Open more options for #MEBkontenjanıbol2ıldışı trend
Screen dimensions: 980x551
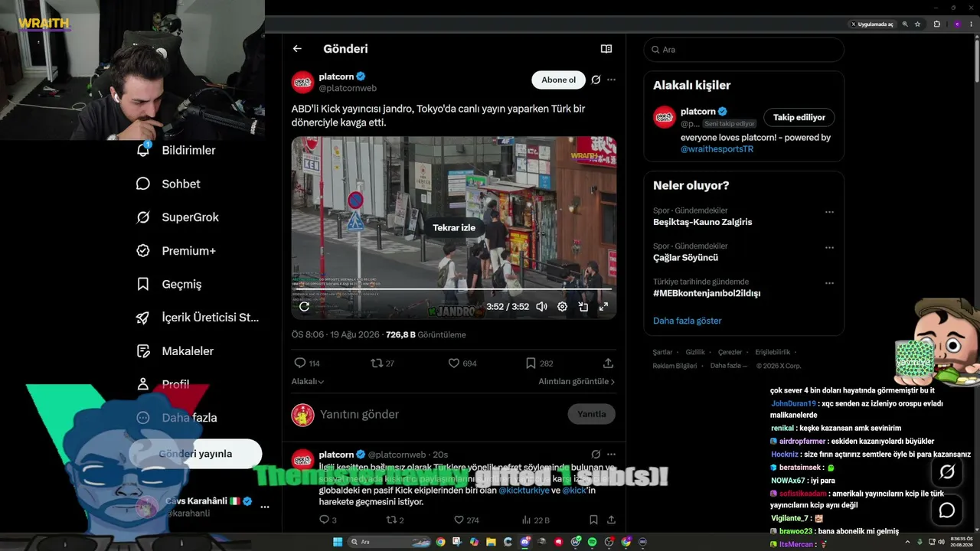829,283
